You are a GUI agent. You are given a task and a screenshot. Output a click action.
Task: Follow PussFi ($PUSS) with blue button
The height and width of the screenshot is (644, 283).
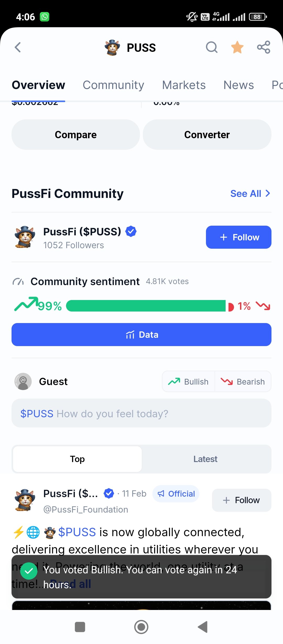239,237
